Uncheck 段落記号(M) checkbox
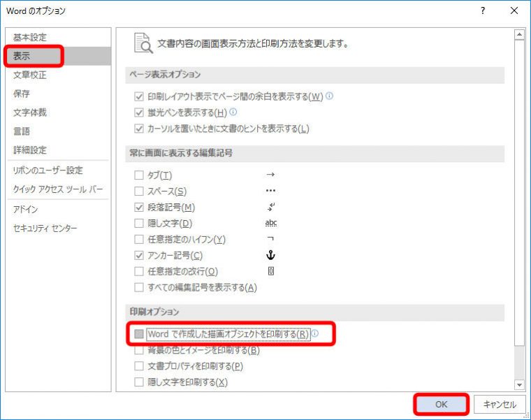Image resolution: width=531 pixels, height=420 pixels. (x=139, y=208)
